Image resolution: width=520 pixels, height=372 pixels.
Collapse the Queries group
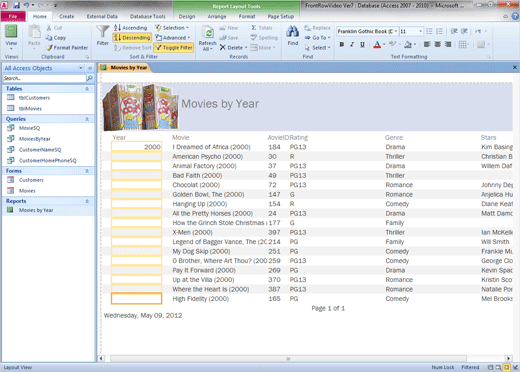point(87,119)
